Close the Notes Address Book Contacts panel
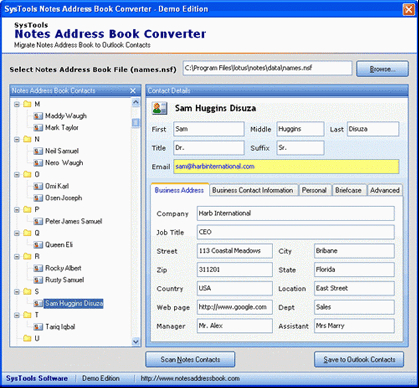This screenshot has width=419, height=388. coord(133,91)
